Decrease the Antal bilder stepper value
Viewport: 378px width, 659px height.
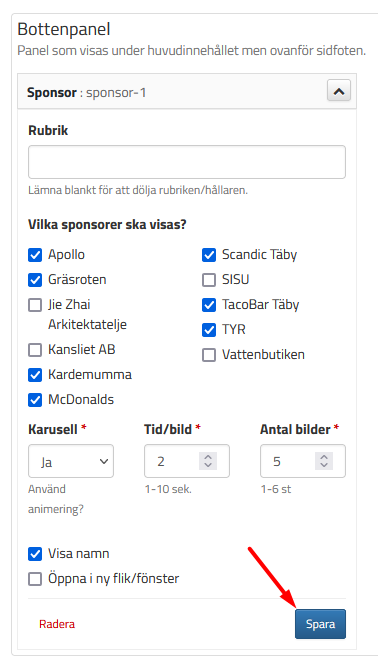point(324,465)
